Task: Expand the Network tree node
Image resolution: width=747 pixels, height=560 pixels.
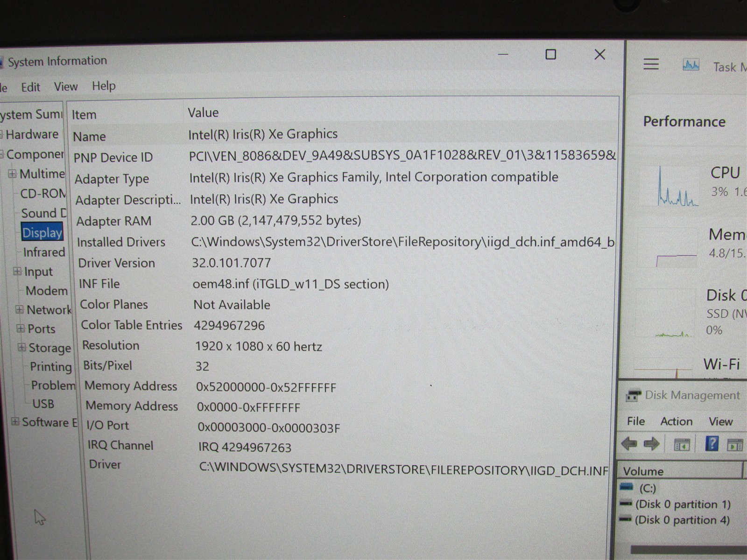Action: coord(20,309)
